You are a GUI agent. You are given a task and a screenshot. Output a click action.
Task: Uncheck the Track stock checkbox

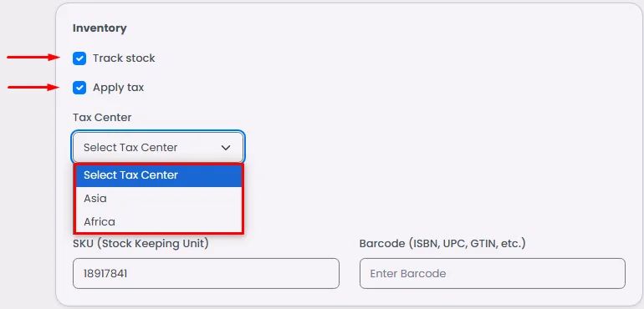(x=79, y=58)
